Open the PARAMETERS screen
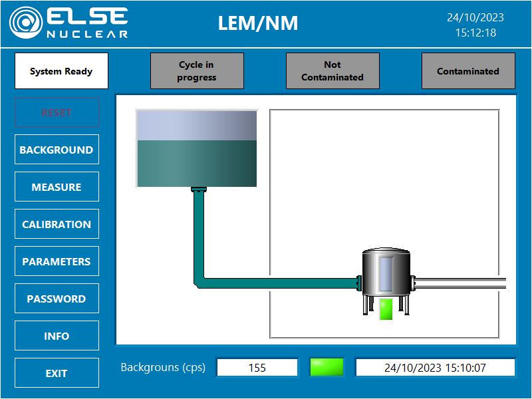Viewport: 532px width, 399px height. click(57, 261)
